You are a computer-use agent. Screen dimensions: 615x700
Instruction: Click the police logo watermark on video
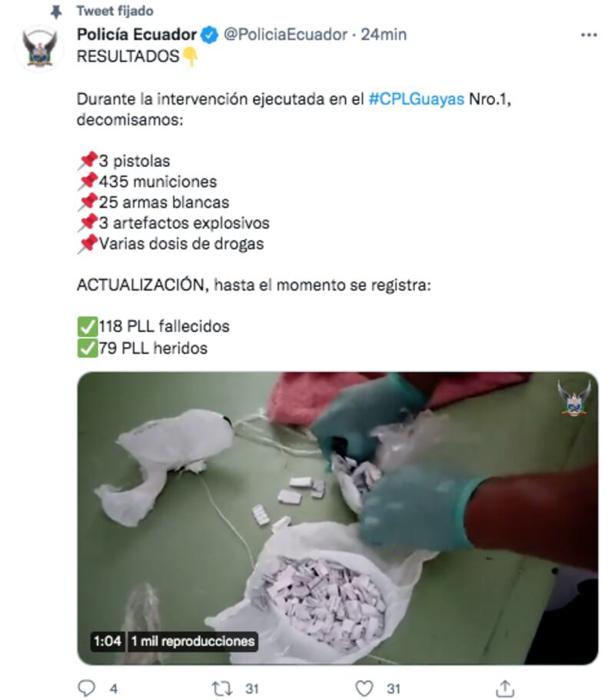(x=573, y=398)
